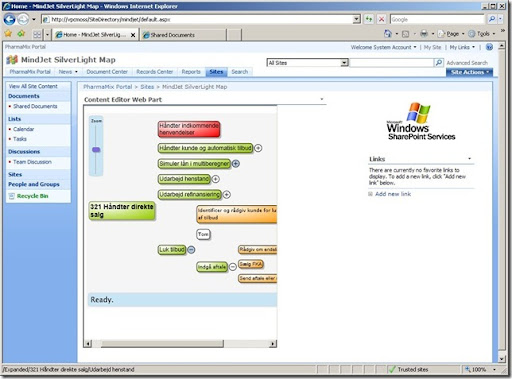
Task: Open the News navigation dropdown
Action: coord(76,72)
